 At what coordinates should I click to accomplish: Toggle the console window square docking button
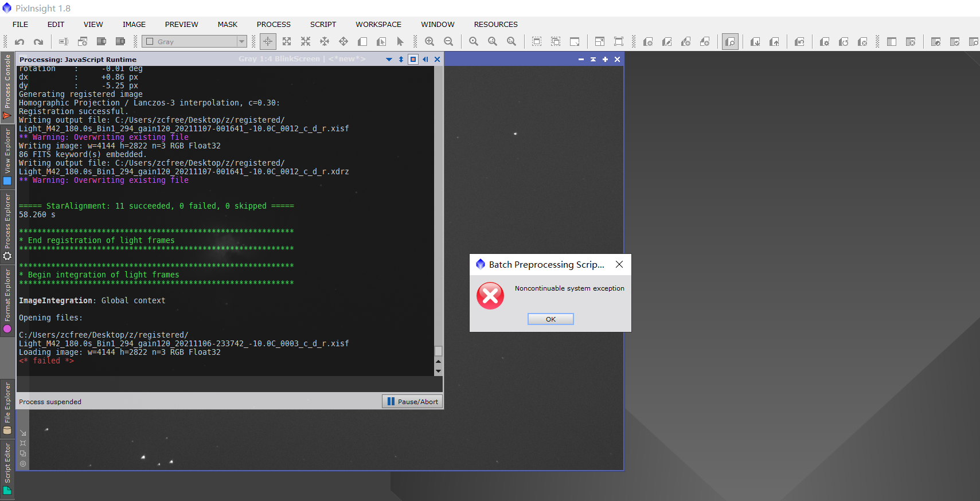click(x=413, y=59)
